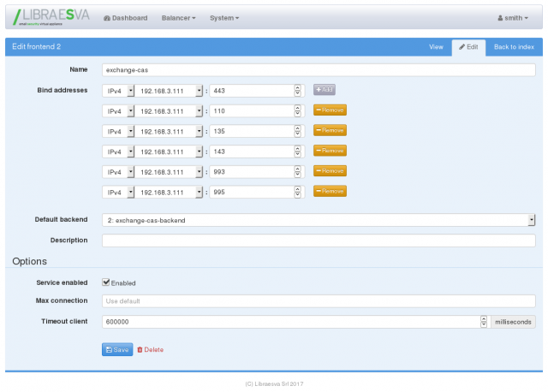Click the Name input field
The height and width of the screenshot is (392, 548).
(x=318, y=68)
